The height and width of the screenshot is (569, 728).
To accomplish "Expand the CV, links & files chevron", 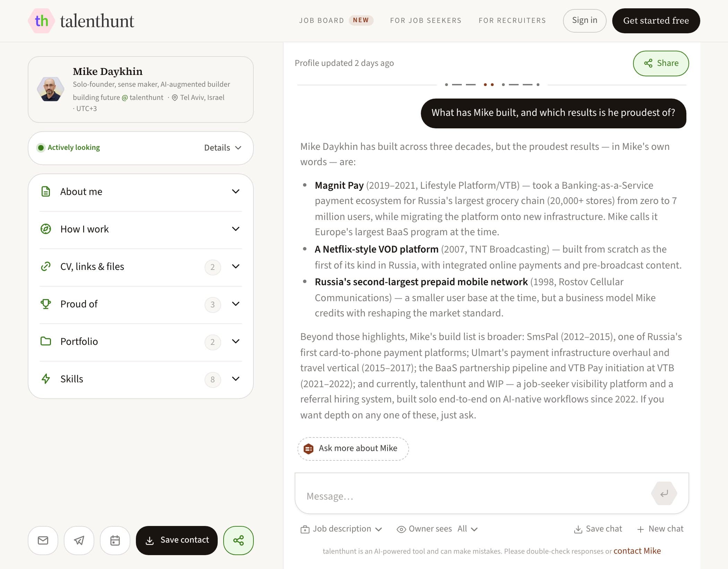I will pyautogui.click(x=236, y=266).
